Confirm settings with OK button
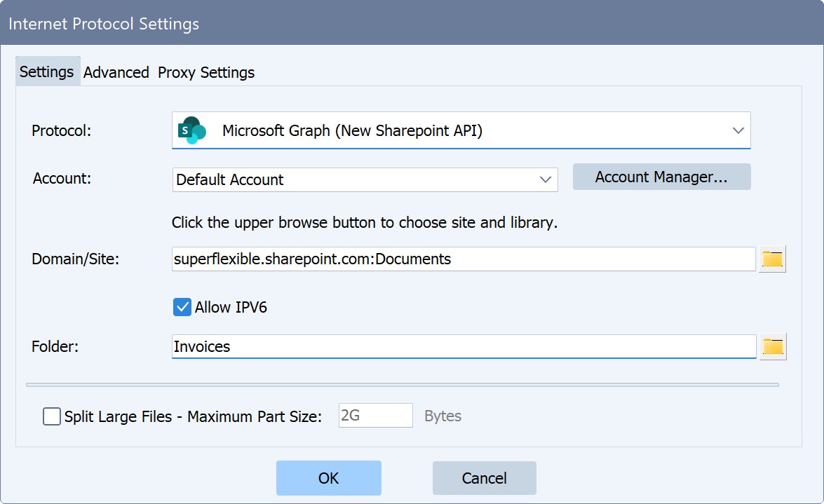824x504 pixels. pyautogui.click(x=328, y=477)
